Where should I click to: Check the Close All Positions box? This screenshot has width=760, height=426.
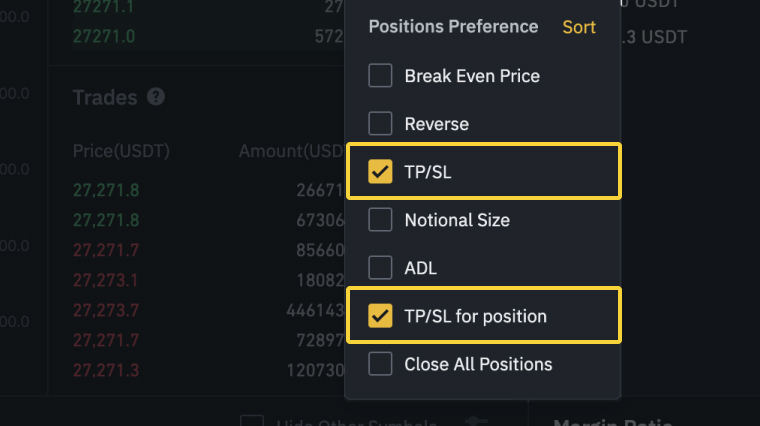[380, 364]
